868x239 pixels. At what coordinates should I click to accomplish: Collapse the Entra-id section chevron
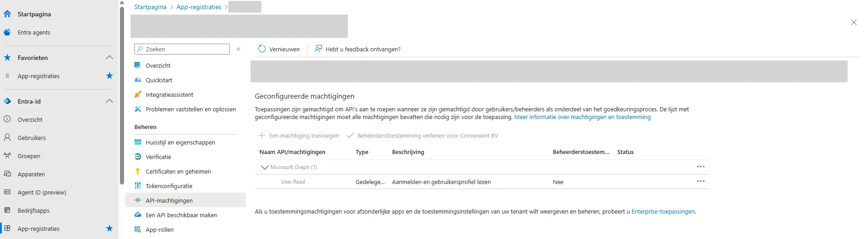pyautogui.click(x=109, y=101)
